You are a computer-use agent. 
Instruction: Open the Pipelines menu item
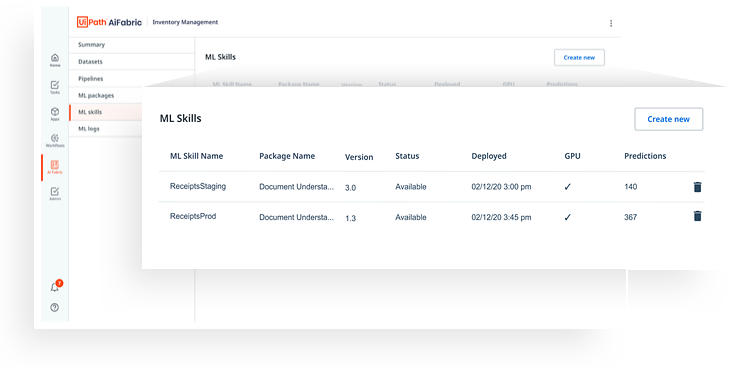click(132, 79)
